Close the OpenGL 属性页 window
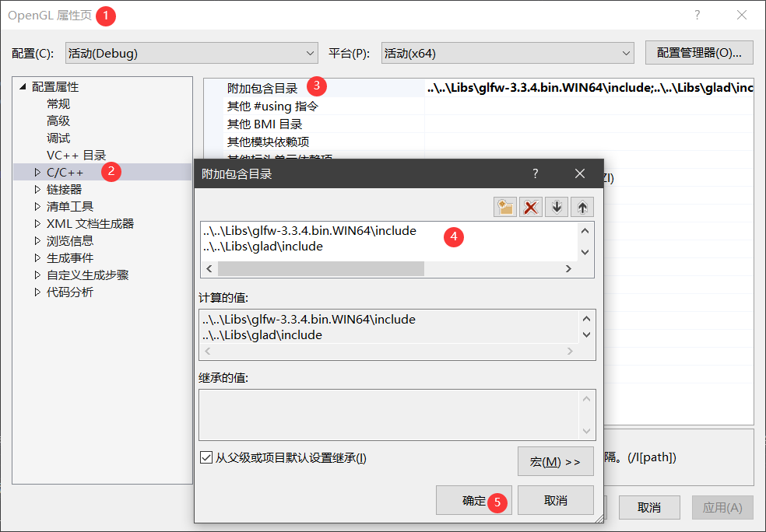The image size is (766, 532). click(x=742, y=15)
